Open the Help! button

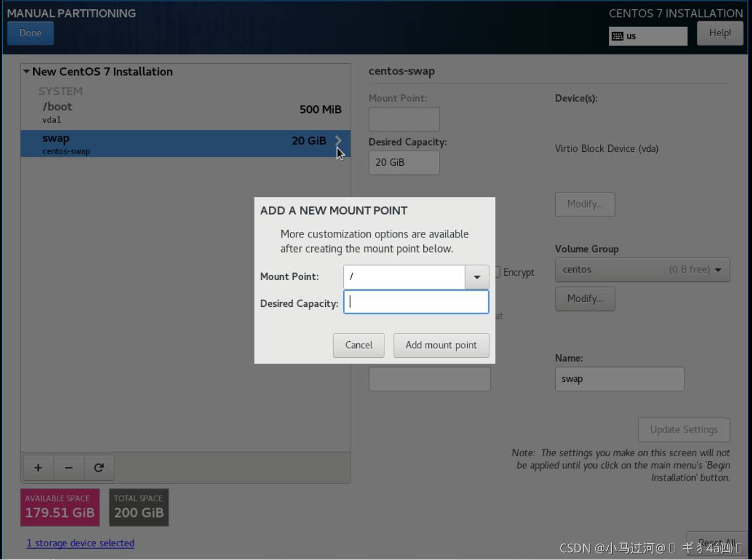[719, 33]
